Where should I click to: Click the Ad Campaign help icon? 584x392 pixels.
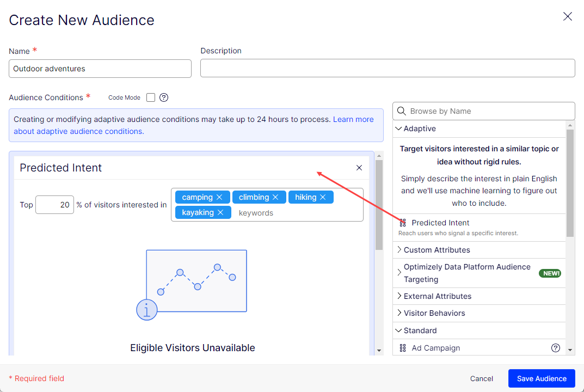(556, 348)
